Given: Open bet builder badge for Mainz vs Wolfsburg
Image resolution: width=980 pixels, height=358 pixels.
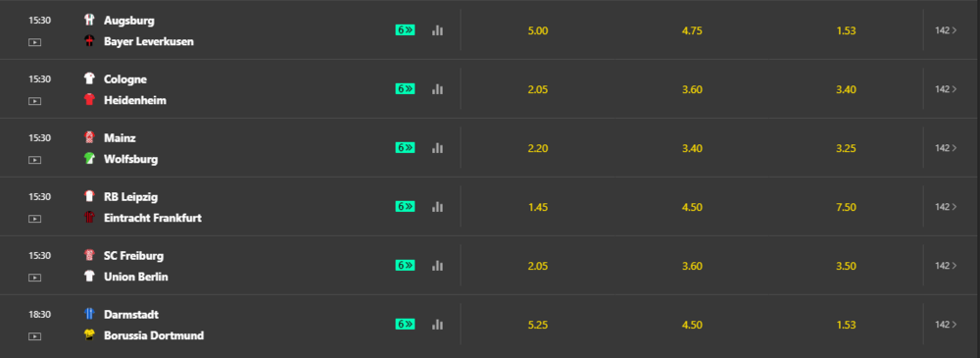Looking at the screenshot, I should click(405, 148).
